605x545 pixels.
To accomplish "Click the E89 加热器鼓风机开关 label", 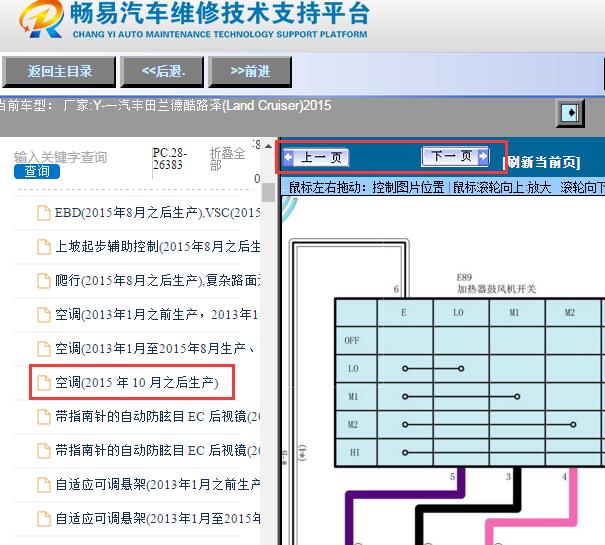I will 496,283.
